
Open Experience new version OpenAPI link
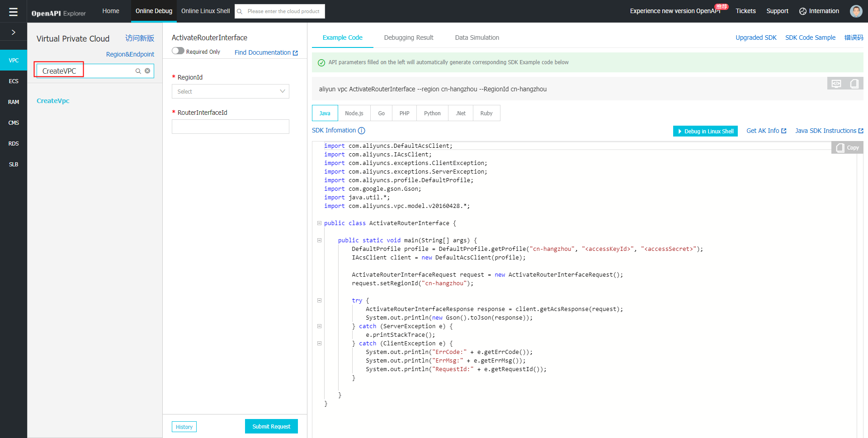(675, 11)
